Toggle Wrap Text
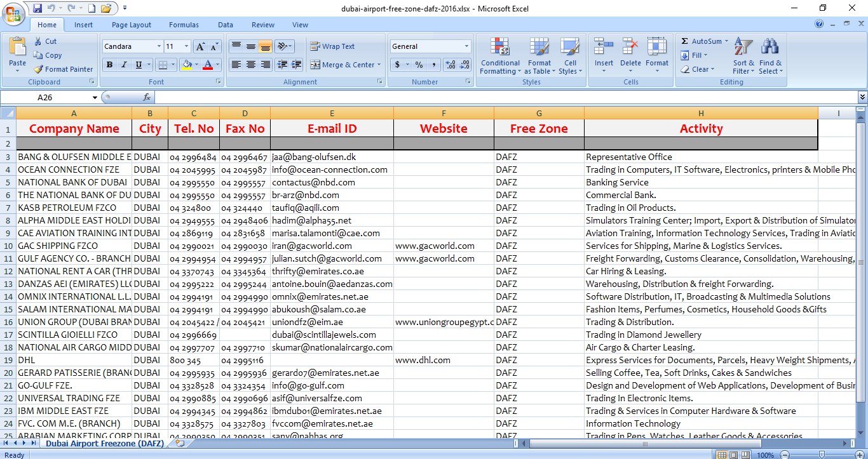 332,46
